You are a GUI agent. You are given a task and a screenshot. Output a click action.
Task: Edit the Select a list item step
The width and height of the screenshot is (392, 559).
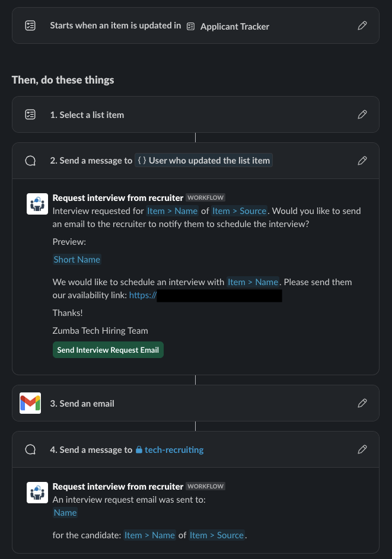(x=362, y=114)
